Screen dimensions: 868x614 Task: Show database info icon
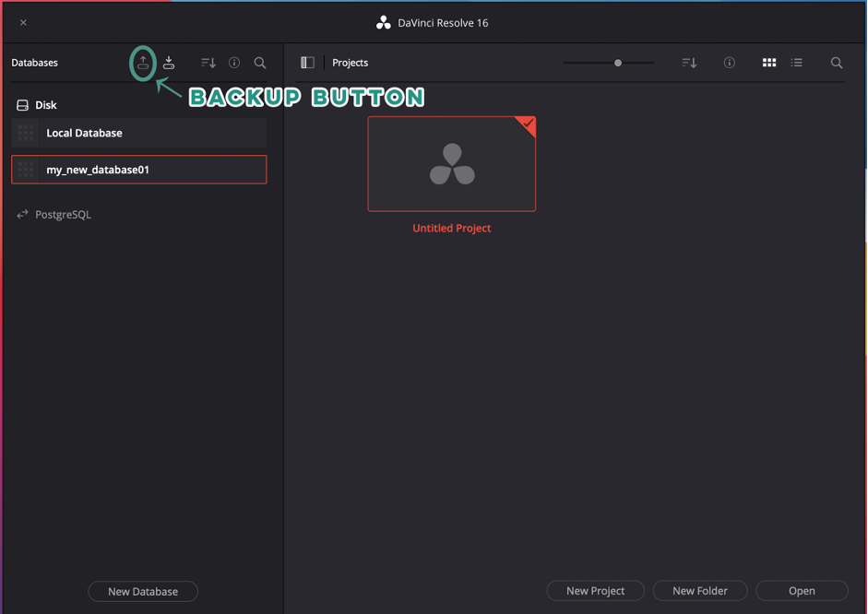234,63
